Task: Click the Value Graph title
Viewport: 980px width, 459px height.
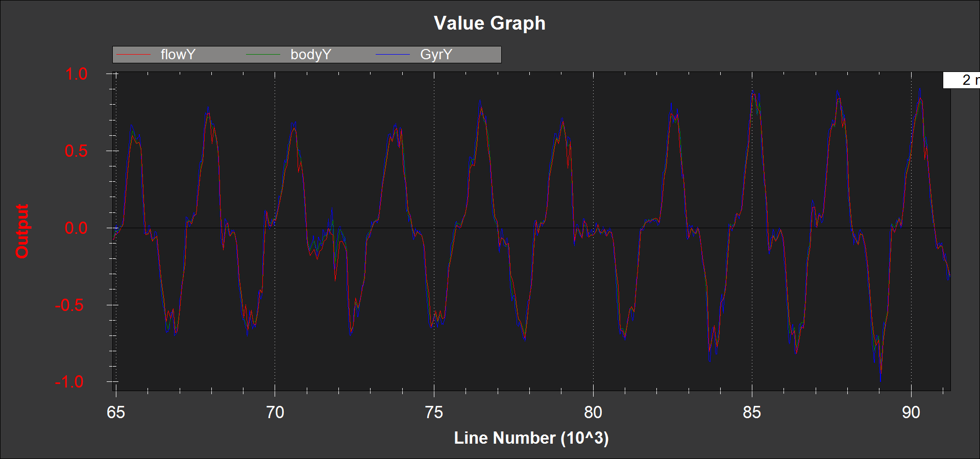Action: (489, 23)
